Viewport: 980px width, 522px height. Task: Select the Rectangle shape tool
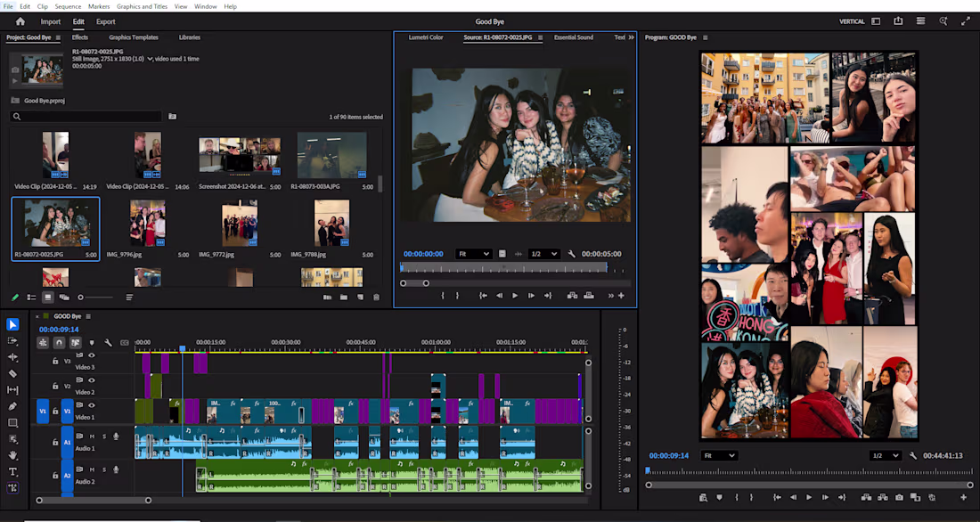(12, 422)
